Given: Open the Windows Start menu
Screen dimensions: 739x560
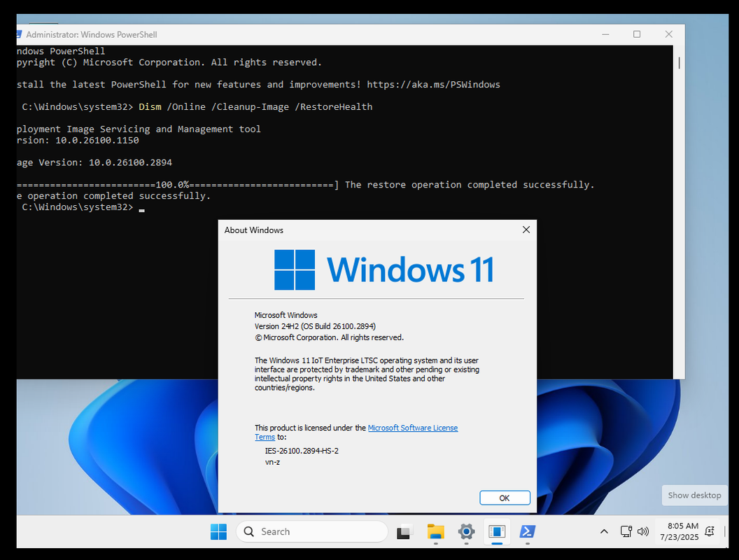Looking at the screenshot, I should pos(218,532).
